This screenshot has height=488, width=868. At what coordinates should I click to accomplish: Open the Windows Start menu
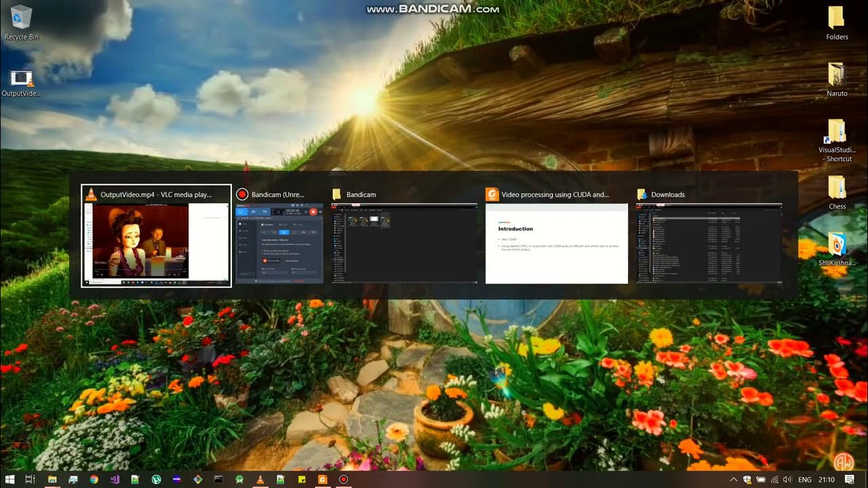pos(10,479)
